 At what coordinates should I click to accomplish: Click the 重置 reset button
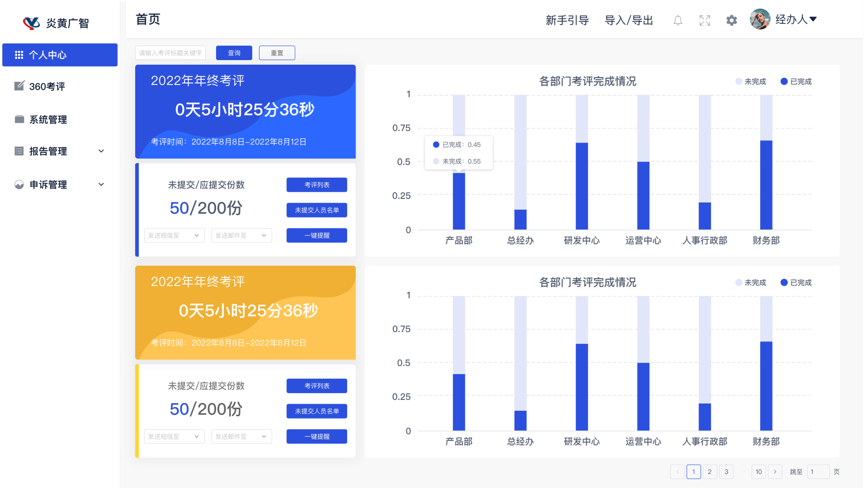point(277,53)
